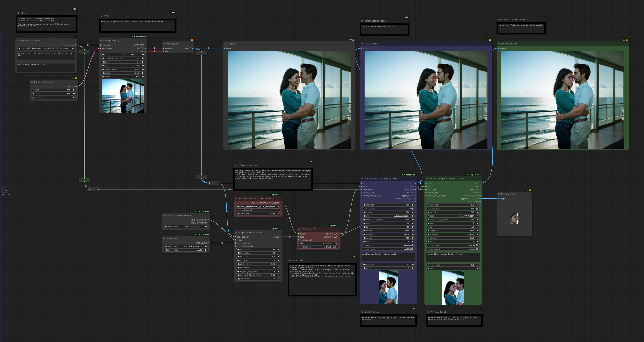The image size is (644, 342).
Task: Click the cropped grid output on the Male detailer
Action: point(416,192)
